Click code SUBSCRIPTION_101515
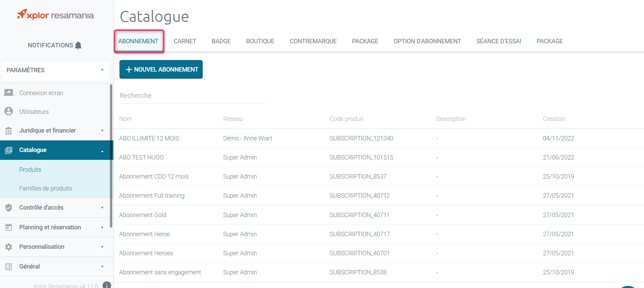 tap(361, 157)
